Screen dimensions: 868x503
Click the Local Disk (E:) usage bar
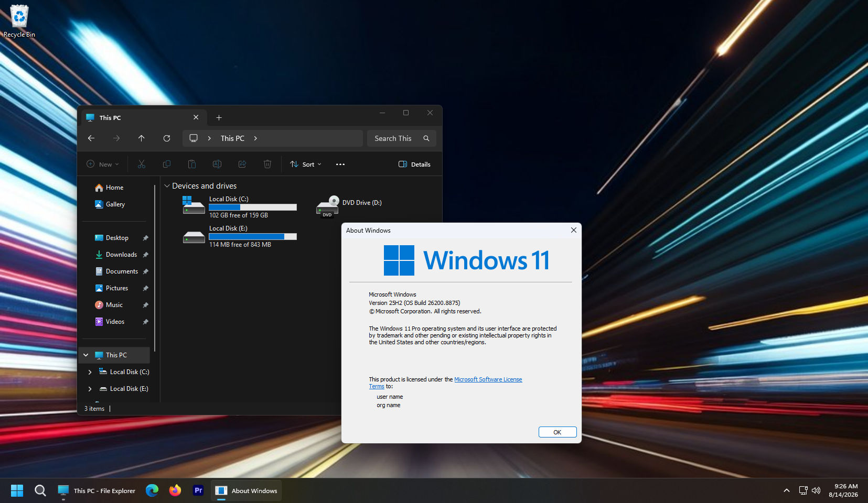(x=253, y=236)
